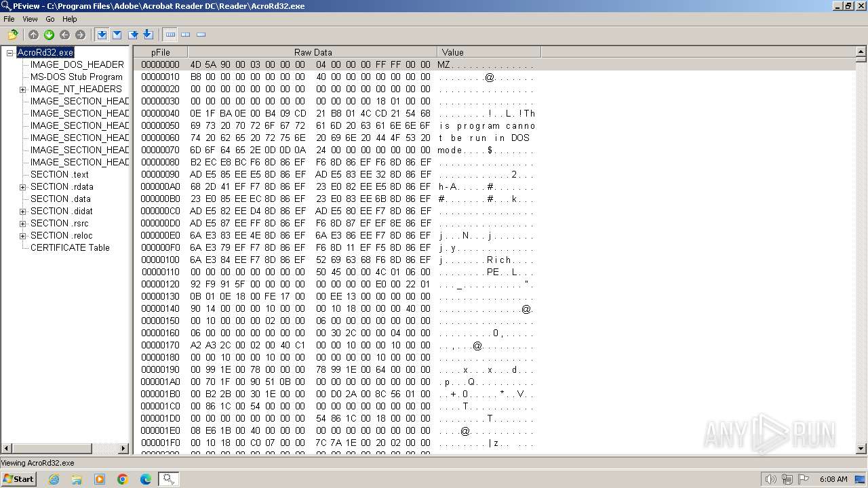
Task: Select AcroRd32.exe in the tree
Action: (45, 52)
